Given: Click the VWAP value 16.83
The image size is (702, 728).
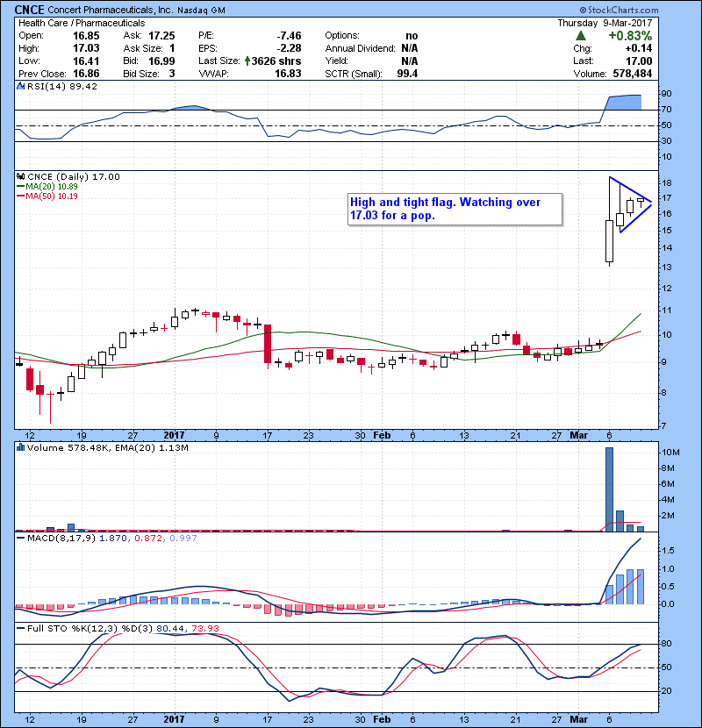Looking at the screenshot, I should tap(288, 74).
